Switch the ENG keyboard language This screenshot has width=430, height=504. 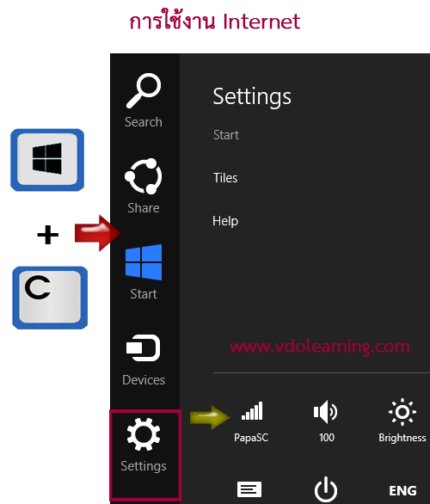pyautogui.click(x=402, y=491)
